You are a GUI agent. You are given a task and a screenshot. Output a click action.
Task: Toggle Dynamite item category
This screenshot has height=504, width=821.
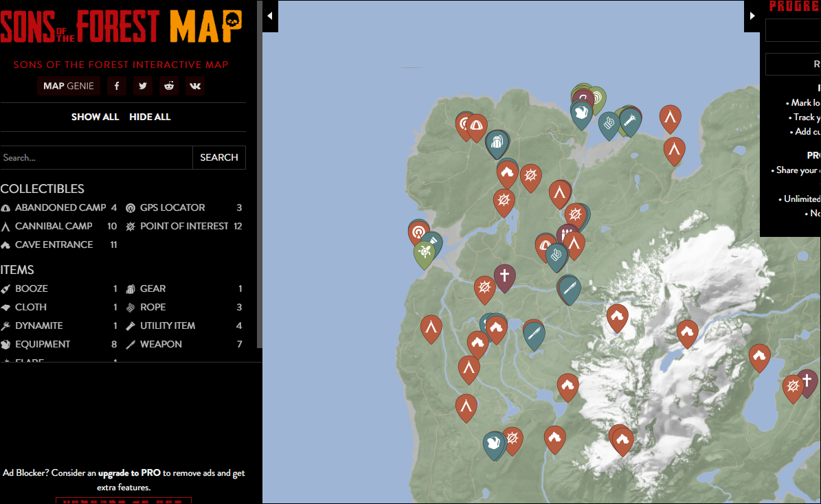pyautogui.click(x=59, y=325)
